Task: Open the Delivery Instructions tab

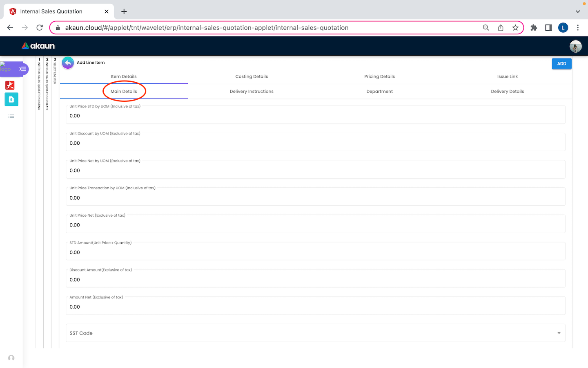Action: point(252,92)
